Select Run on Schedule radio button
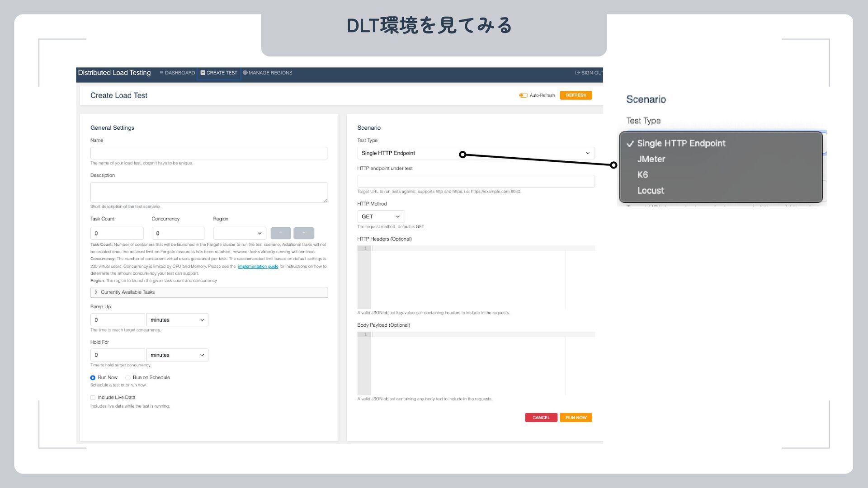Screen dimensions: 868x488 [128, 378]
